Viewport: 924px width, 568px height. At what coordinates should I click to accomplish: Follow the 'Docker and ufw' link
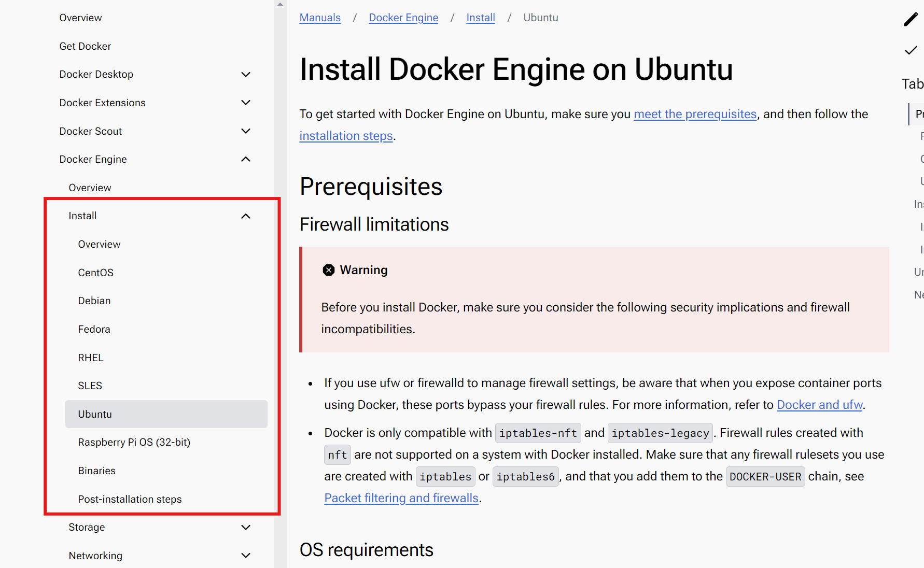[819, 405]
